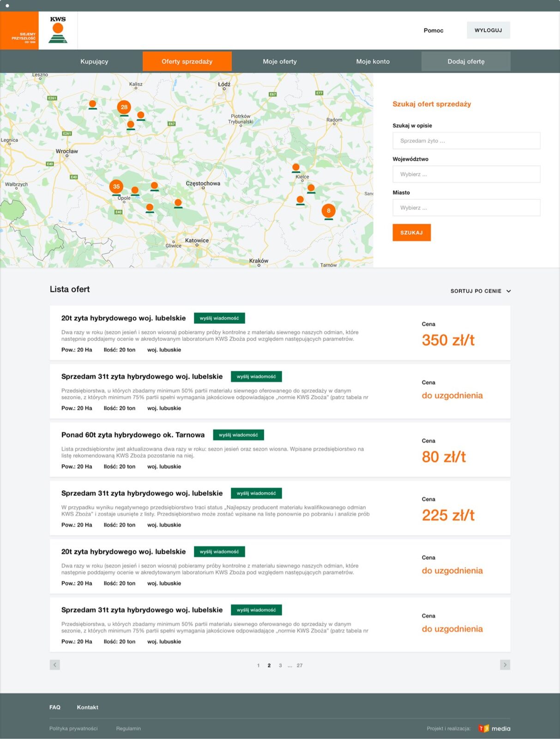560x739 pixels.
Task: Select current pagination page 2
Action: click(269, 666)
